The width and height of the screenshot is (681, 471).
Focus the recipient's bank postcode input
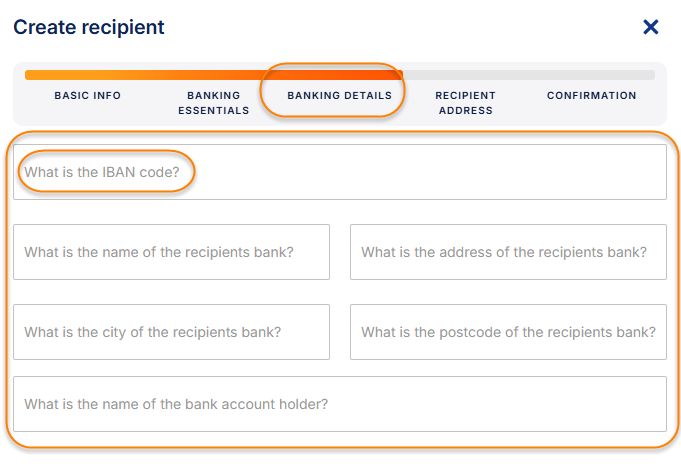coord(508,332)
